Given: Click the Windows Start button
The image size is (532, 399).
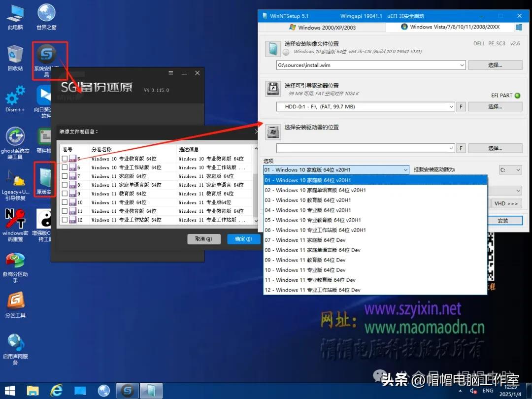Looking at the screenshot, I should (x=9, y=391).
